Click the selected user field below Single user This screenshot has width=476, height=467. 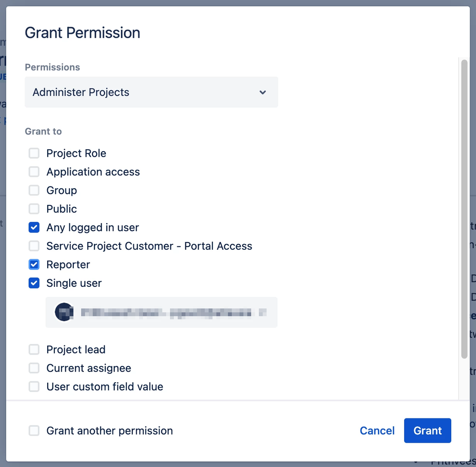click(161, 312)
